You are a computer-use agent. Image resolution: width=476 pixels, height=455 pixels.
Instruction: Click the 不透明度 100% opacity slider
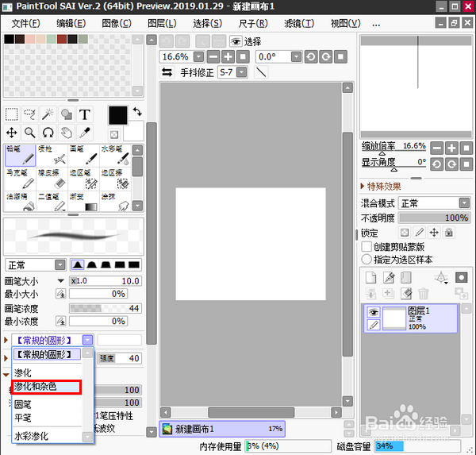click(x=434, y=218)
